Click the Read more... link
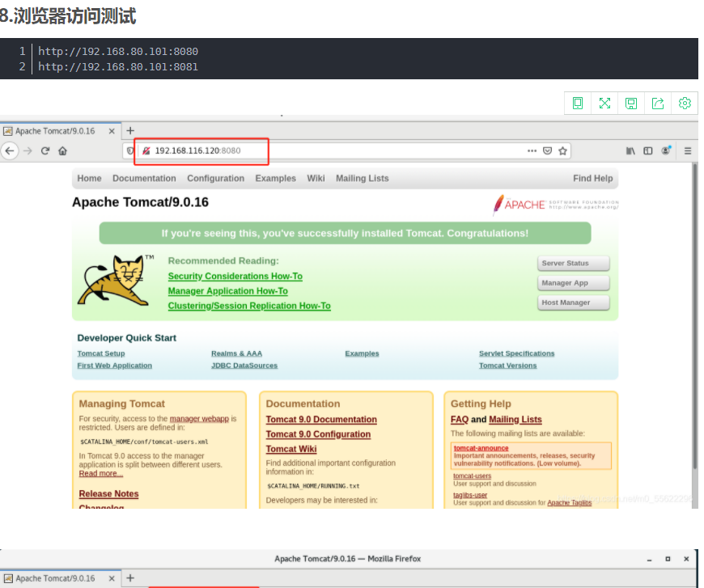 pos(101,473)
